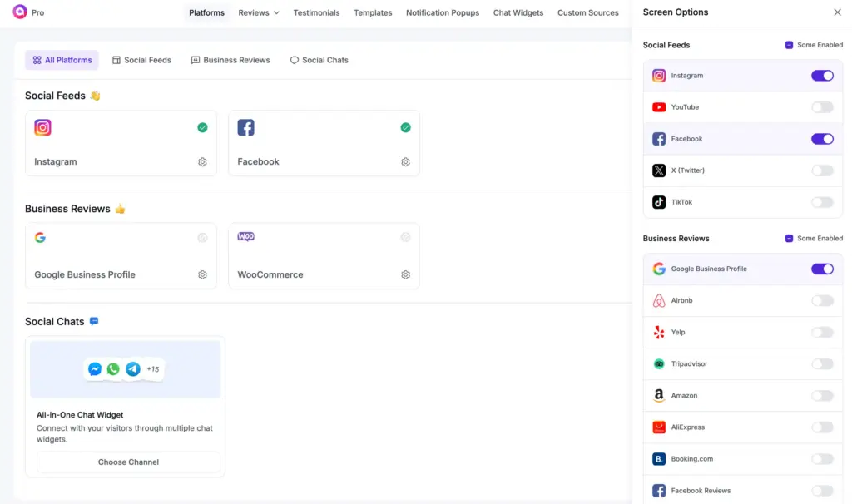Image resolution: width=852 pixels, height=504 pixels.
Task: Click the +15 more channels badge
Action: (x=153, y=369)
